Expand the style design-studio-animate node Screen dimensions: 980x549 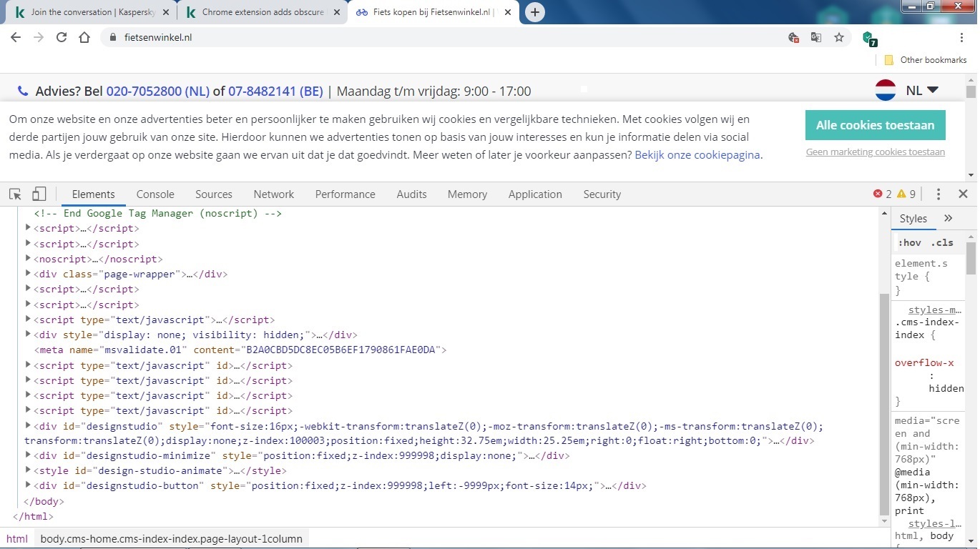28,470
